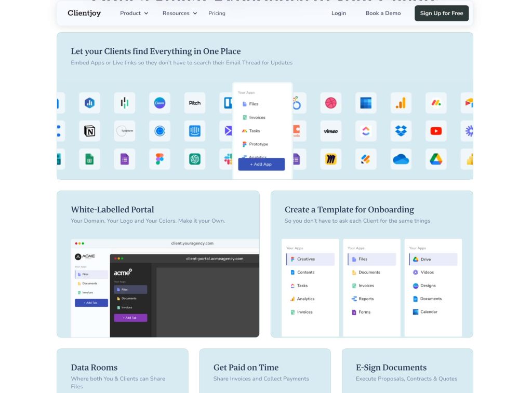
Task: Click the Typeform app icon
Action: [125, 131]
